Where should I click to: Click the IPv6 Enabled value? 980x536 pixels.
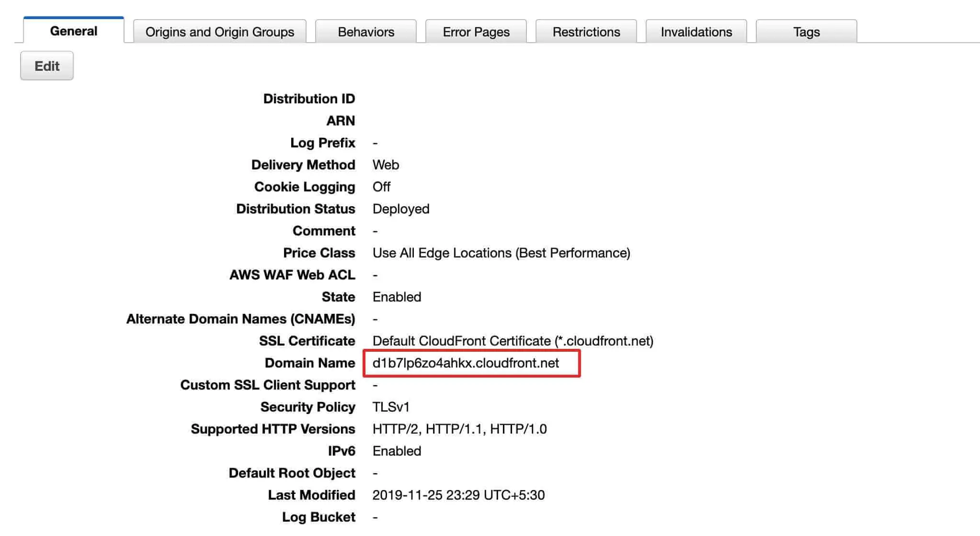397,451
